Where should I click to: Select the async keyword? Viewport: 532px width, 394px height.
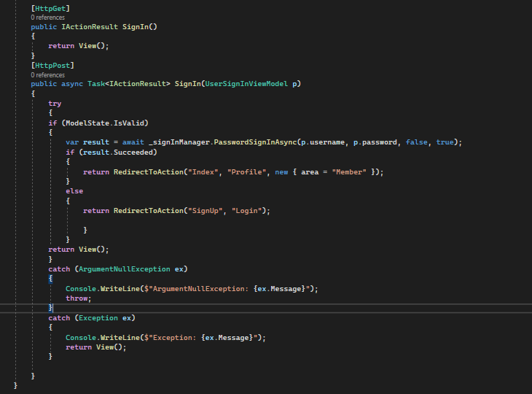click(x=72, y=84)
